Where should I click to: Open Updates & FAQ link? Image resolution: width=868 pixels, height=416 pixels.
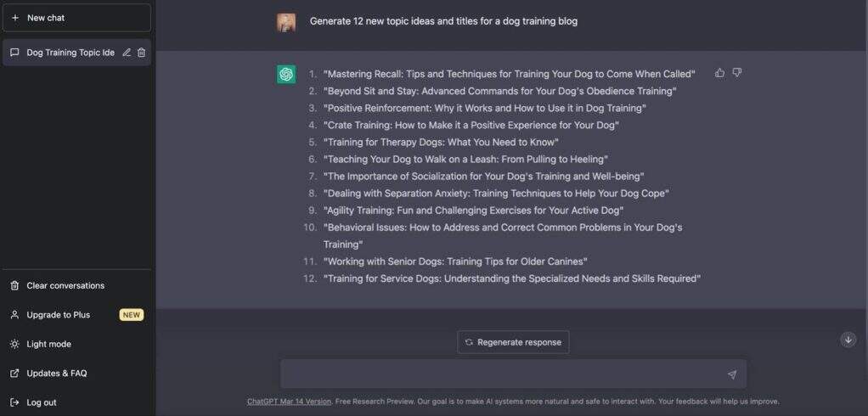coord(56,373)
